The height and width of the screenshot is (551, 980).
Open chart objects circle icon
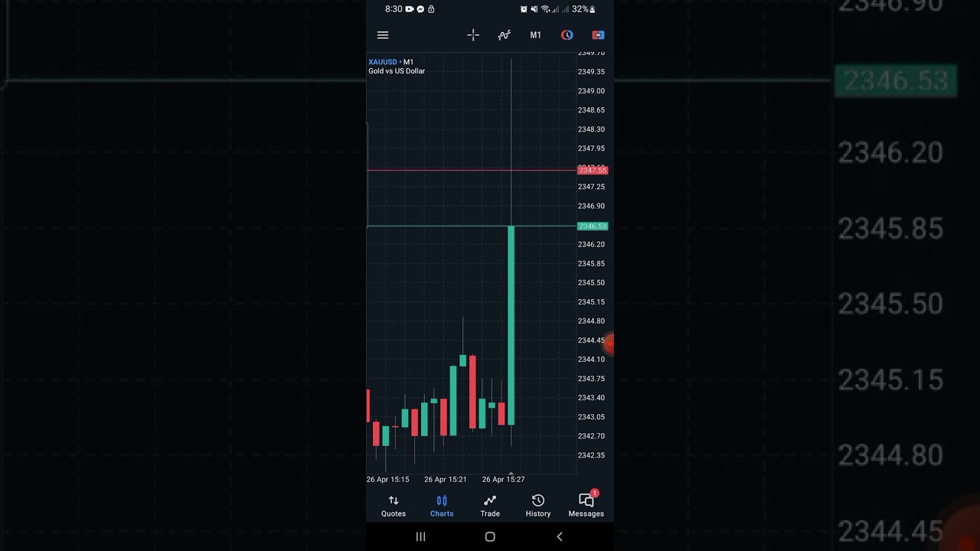point(567,35)
